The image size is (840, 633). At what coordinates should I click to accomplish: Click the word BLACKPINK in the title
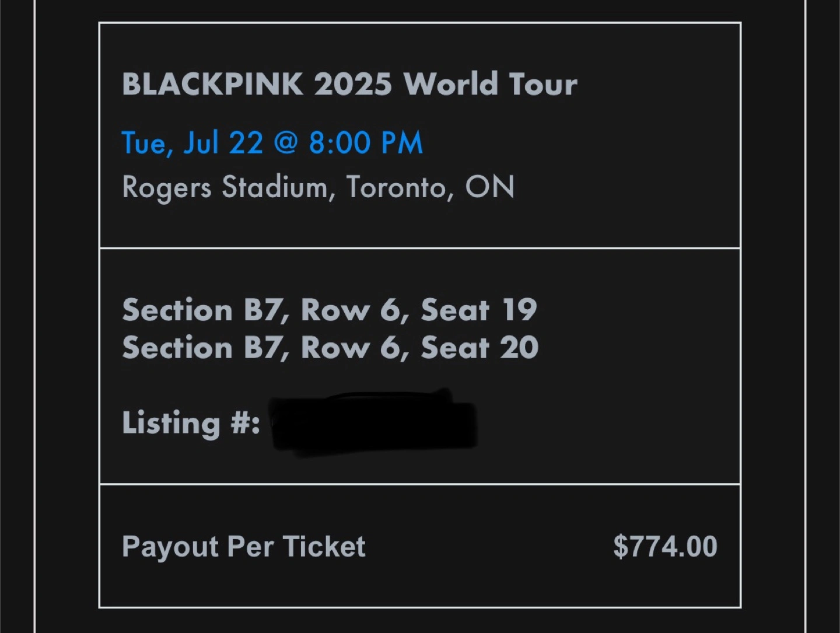pyautogui.click(x=212, y=84)
